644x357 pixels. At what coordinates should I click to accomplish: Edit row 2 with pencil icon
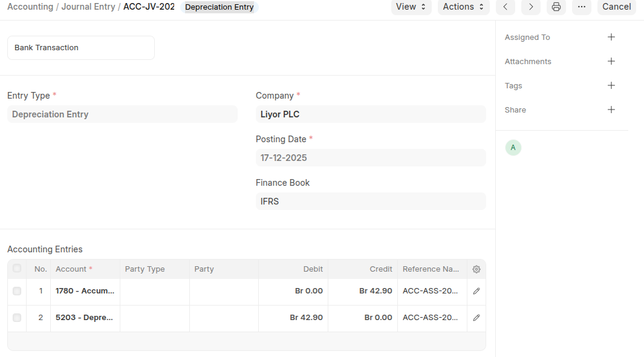476,318
